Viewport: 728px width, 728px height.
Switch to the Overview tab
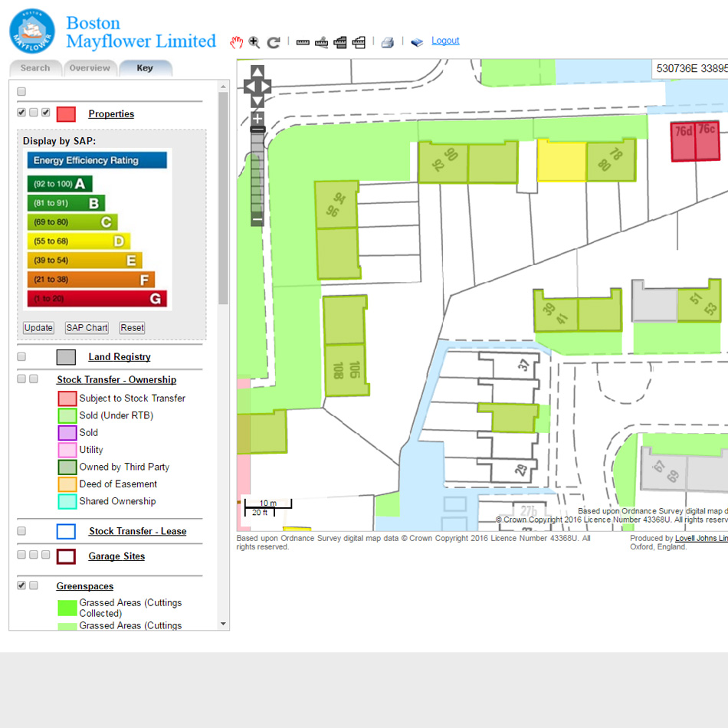coord(90,67)
